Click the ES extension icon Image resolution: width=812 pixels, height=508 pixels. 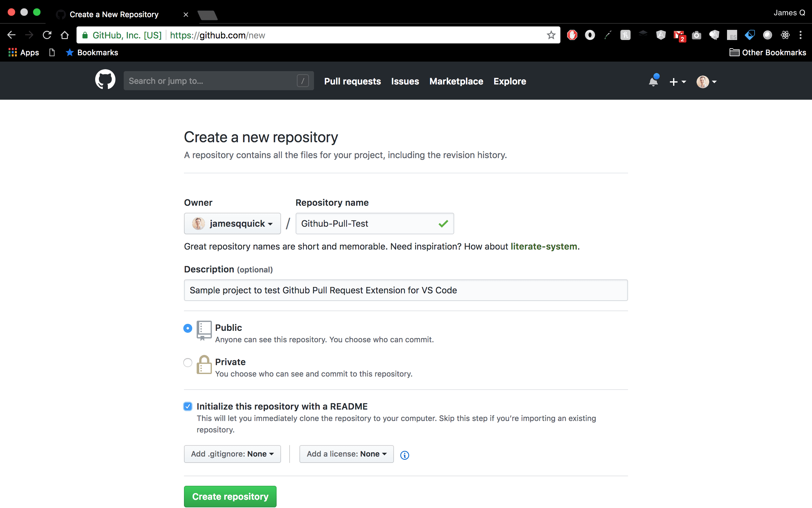tap(732, 35)
